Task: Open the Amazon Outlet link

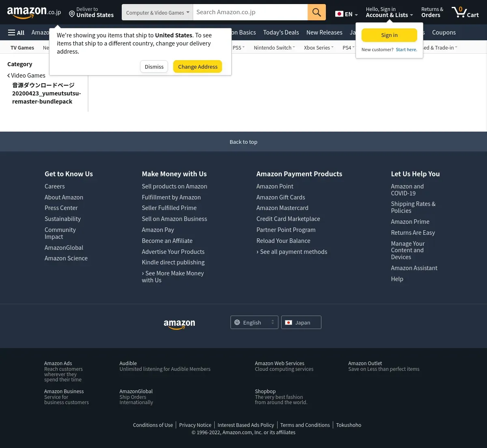Action: (x=365, y=364)
